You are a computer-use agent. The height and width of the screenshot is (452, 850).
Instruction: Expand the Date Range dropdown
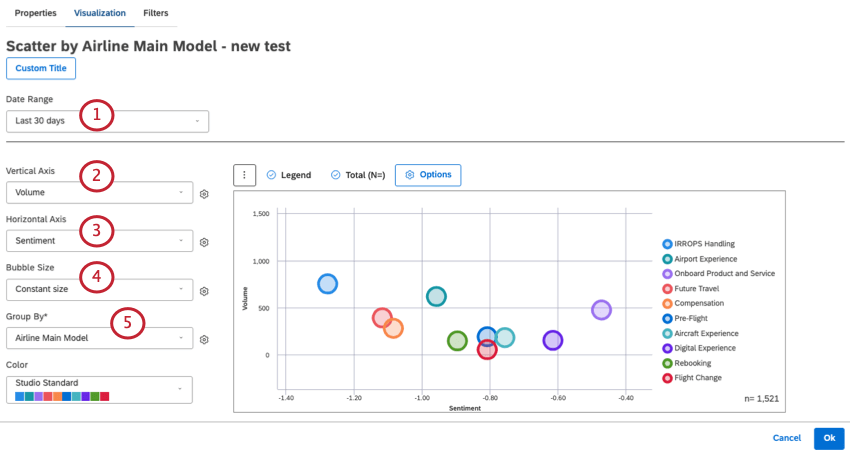click(107, 121)
